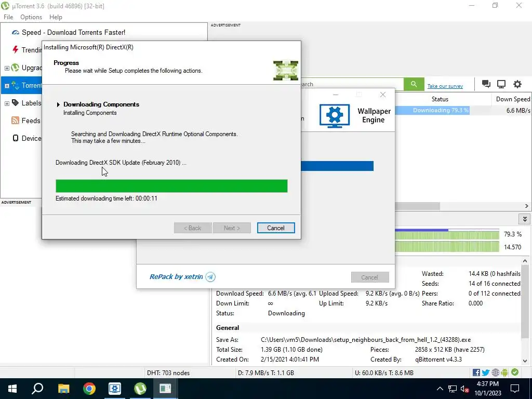Screen dimensions: 532x399
Task: Expand the Torrents tree node
Action: pos(7,86)
